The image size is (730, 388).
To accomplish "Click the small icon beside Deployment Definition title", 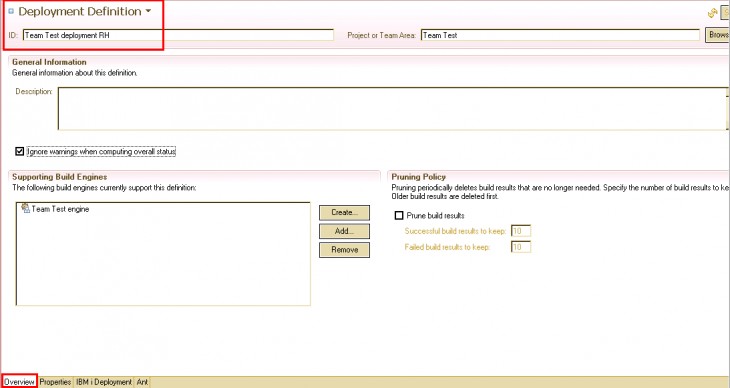I will pyautogui.click(x=11, y=11).
